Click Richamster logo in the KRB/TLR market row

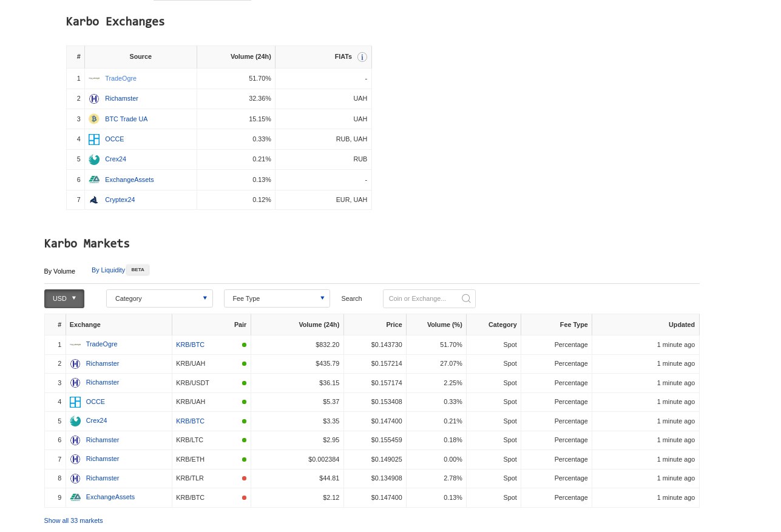[x=75, y=479]
